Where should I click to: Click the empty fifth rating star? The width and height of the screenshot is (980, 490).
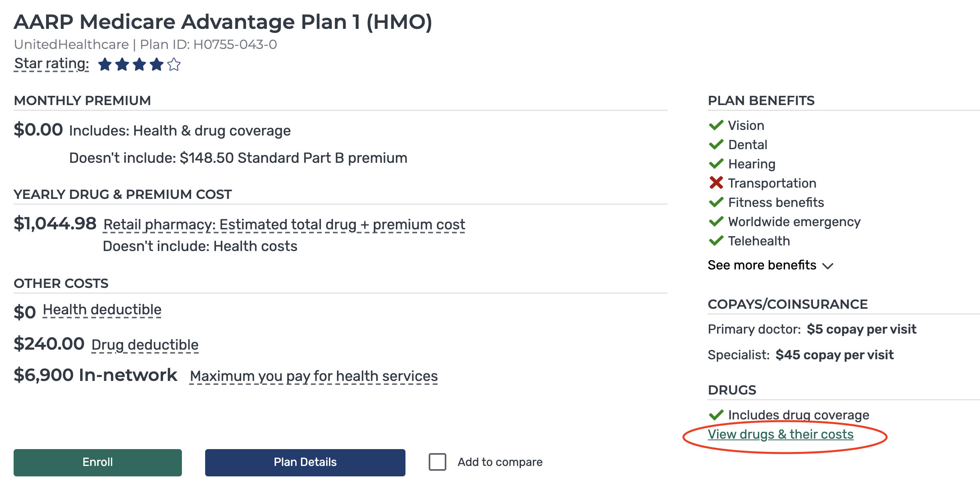coord(174,65)
